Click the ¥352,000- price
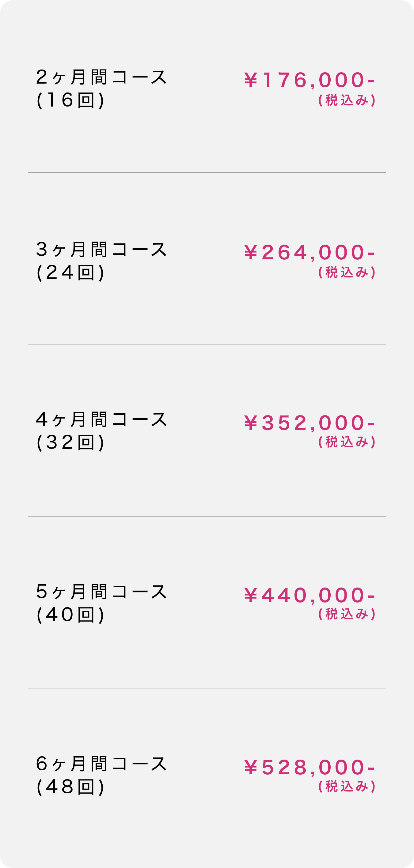This screenshot has height=868, width=414. click(x=310, y=423)
